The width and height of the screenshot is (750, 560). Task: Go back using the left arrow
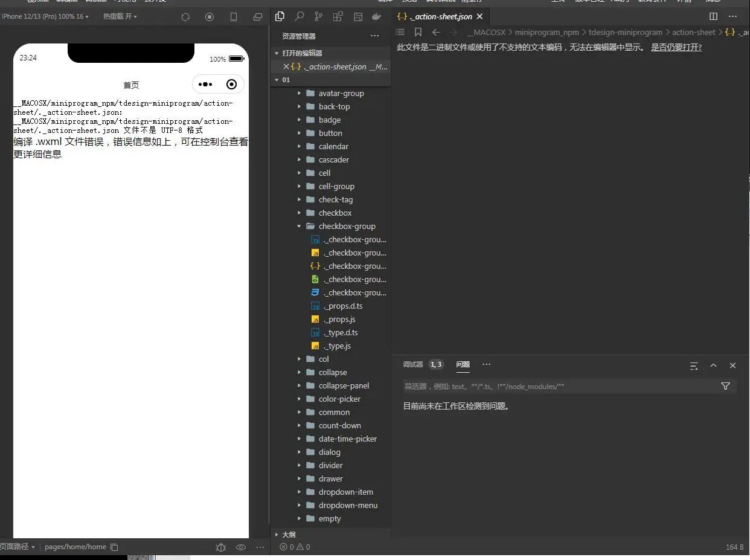(436, 32)
